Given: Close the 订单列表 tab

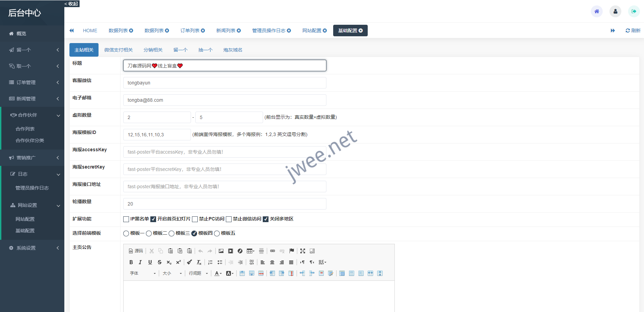Looking at the screenshot, I should (203, 31).
